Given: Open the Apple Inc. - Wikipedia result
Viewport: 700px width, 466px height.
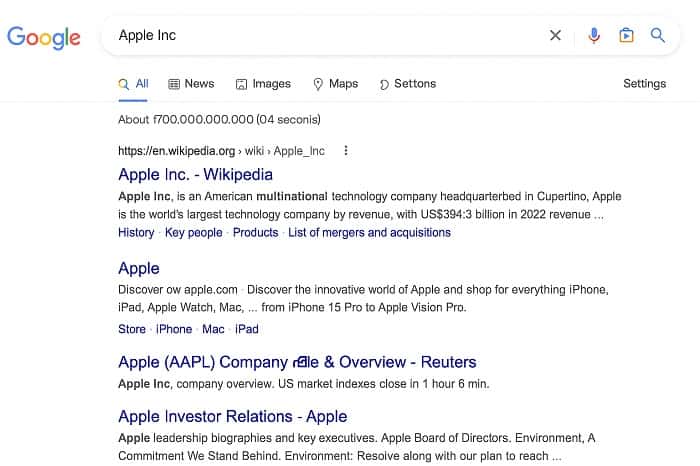Looking at the screenshot, I should click(195, 175).
